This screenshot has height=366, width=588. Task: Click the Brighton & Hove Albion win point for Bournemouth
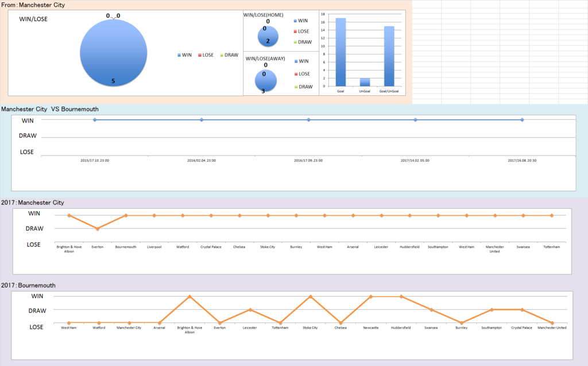pos(189,297)
